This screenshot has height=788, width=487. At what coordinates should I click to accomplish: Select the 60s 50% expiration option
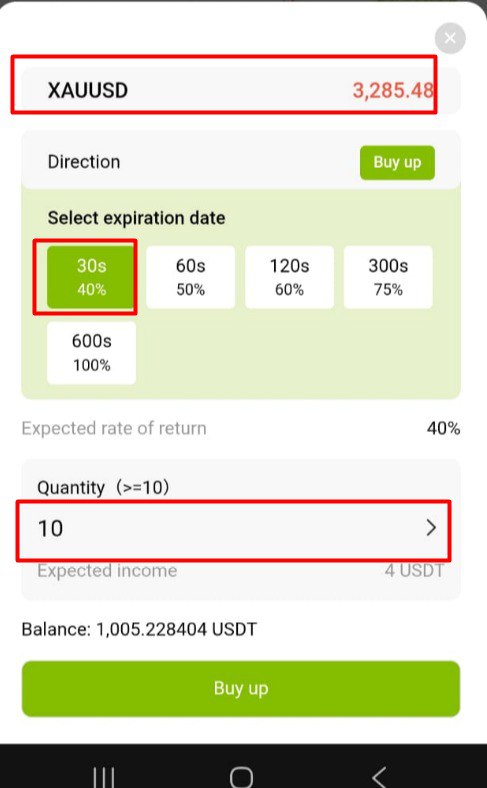coord(190,277)
